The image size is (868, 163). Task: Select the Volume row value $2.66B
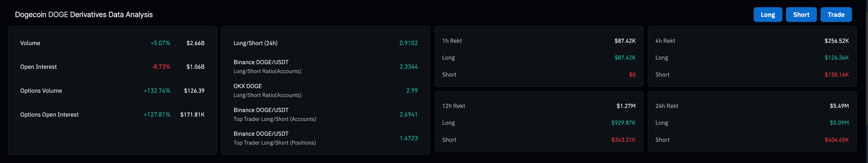coord(195,43)
